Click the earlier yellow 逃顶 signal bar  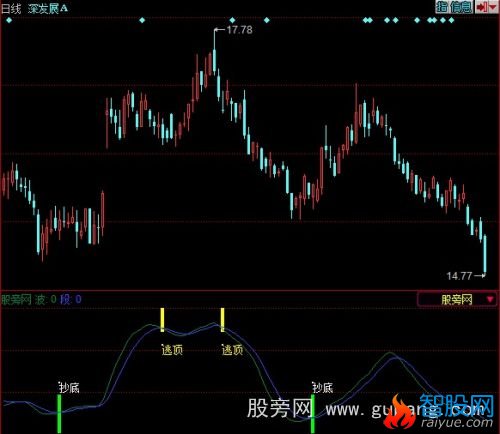[162, 320]
